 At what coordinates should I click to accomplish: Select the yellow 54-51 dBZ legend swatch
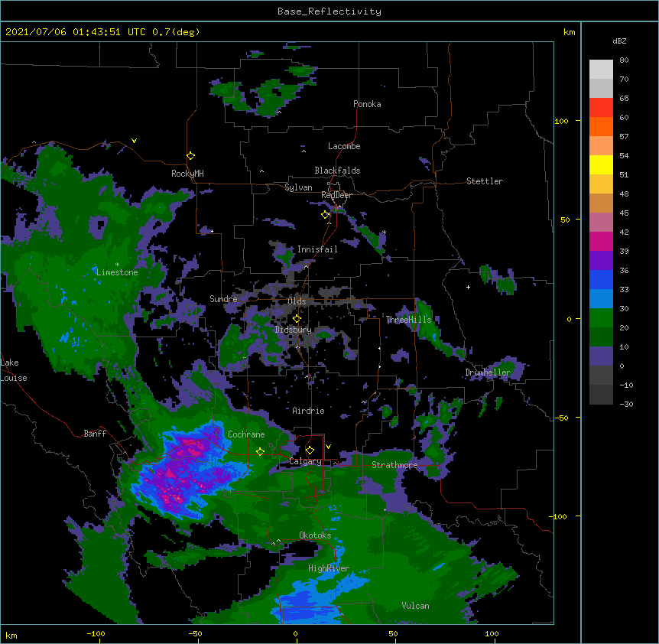click(x=601, y=164)
